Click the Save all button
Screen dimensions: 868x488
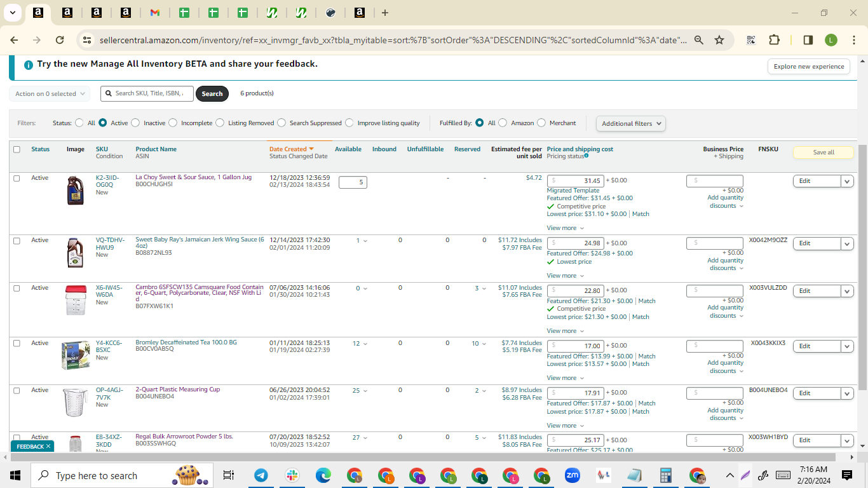pos(824,152)
